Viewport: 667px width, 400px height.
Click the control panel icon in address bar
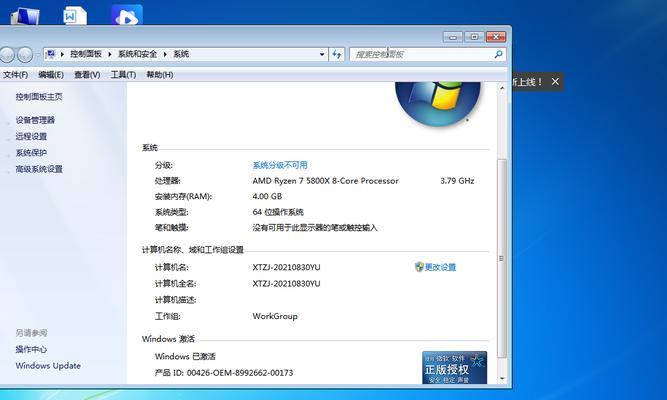pyautogui.click(x=51, y=54)
